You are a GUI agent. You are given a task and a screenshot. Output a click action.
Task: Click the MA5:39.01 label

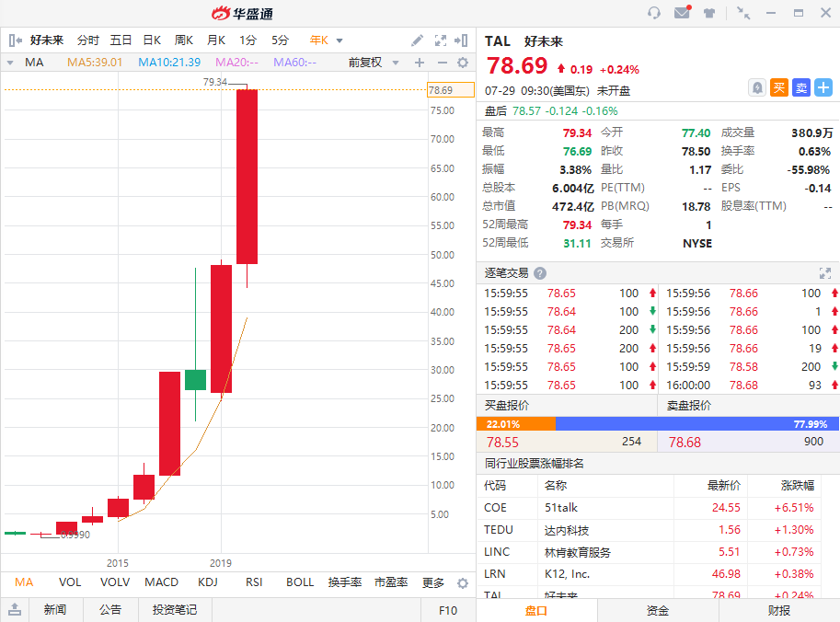(x=95, y=63)
